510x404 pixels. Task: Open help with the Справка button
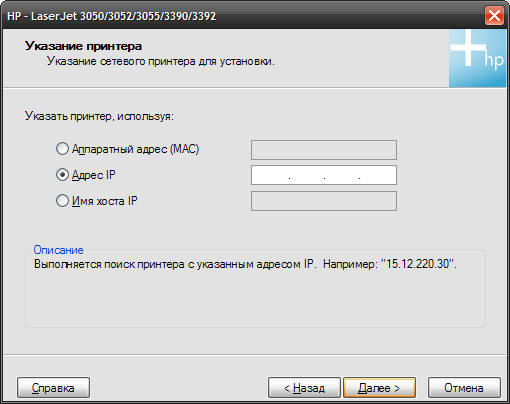coord(53,388)
